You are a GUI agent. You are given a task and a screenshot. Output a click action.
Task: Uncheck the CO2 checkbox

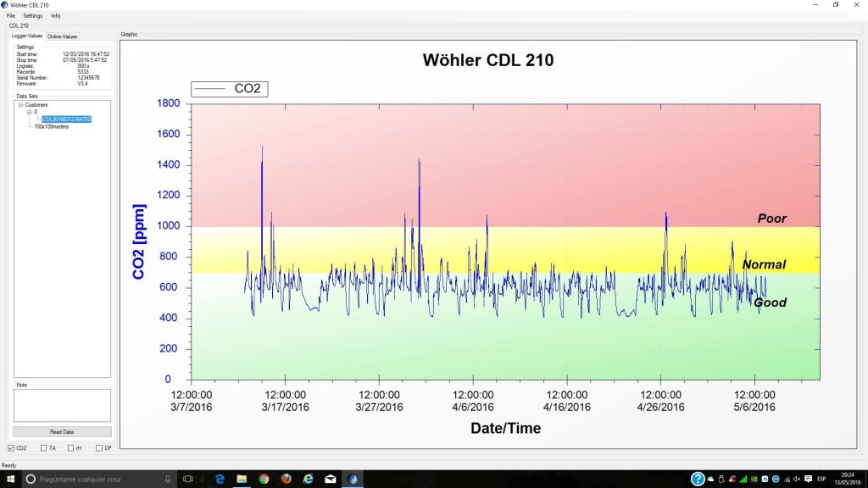coord(11,448)
